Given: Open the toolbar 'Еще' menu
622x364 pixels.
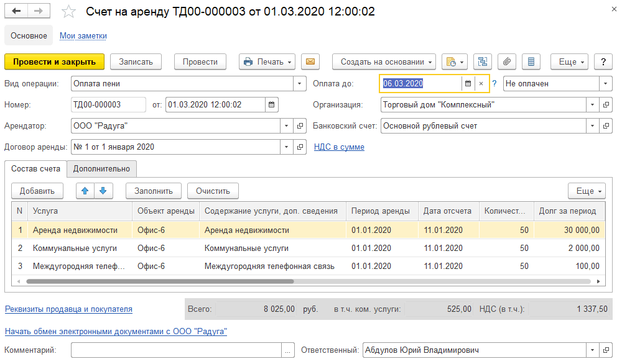Looking at the screenshot, I should (x=569, y=61).
